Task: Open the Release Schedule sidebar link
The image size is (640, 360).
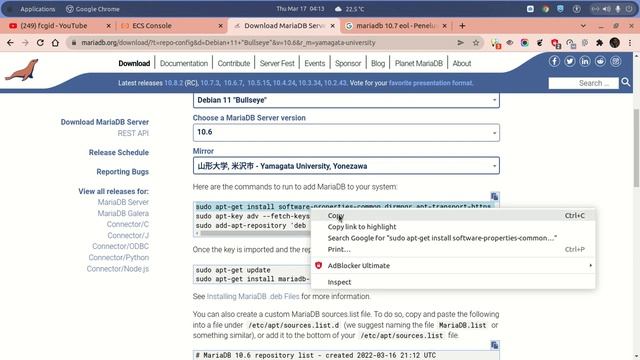Action: click(119, 152)
